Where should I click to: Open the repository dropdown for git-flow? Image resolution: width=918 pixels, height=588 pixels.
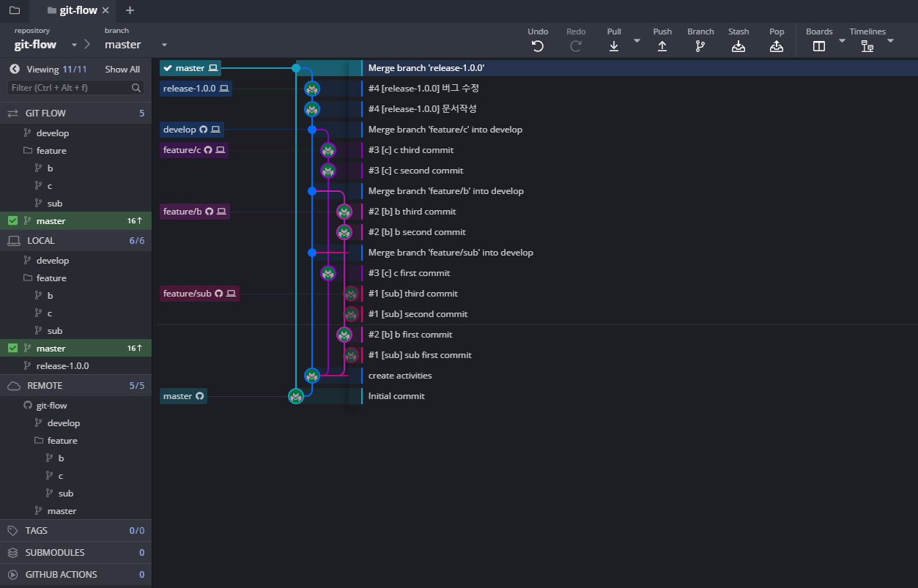(73, 44)
